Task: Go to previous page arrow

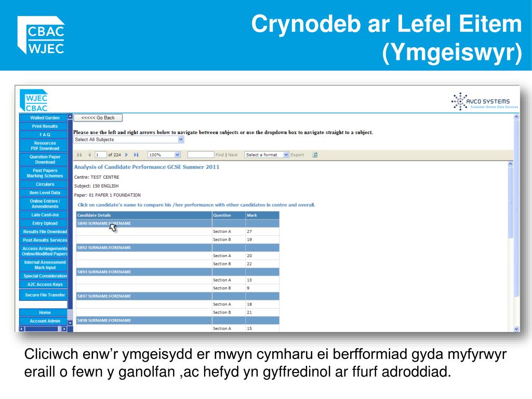Action: [x=89, y=155]
